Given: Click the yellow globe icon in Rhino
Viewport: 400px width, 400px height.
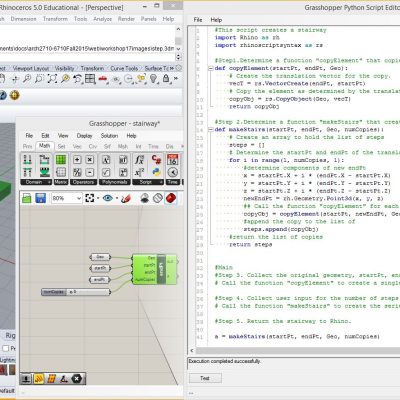Looking at the screenshot, I should [x=14, y=95].
